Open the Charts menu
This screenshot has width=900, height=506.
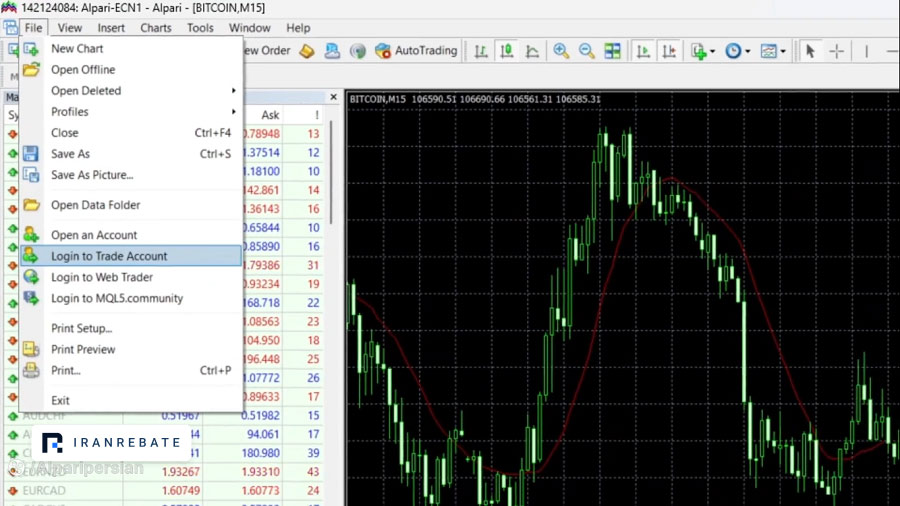pyautogui.click(x=156, y=28)
